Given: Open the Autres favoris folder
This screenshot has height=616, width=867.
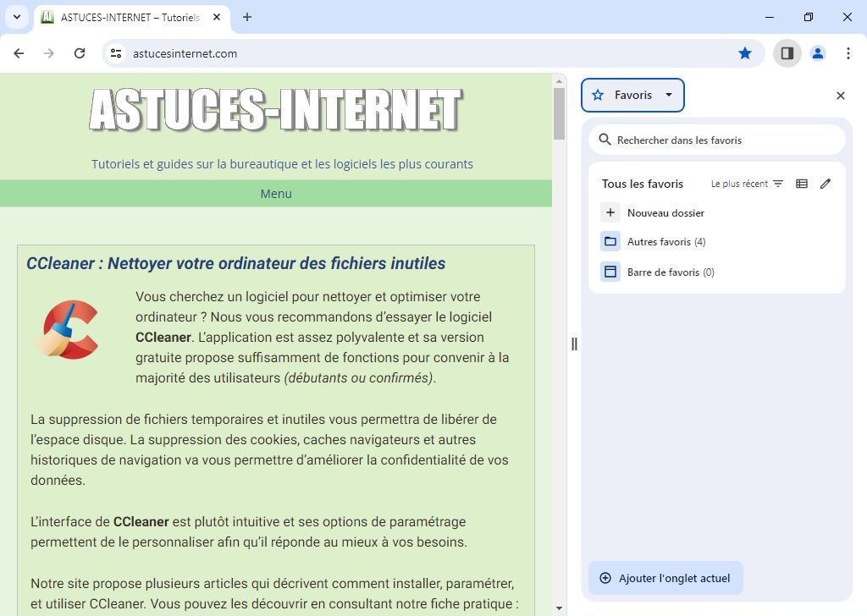Looking at the screenshot, I should point(666,241).
